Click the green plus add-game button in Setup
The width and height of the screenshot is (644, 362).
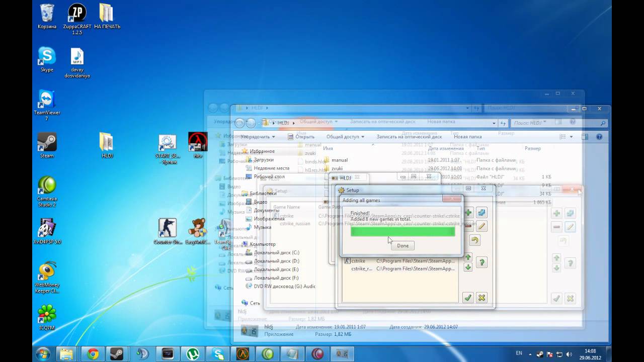[x=468, y=213]
